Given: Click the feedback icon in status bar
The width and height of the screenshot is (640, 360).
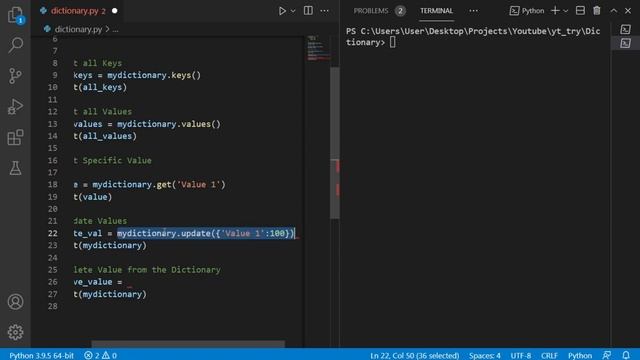Looking at the screenshot, I should (607, 356).
